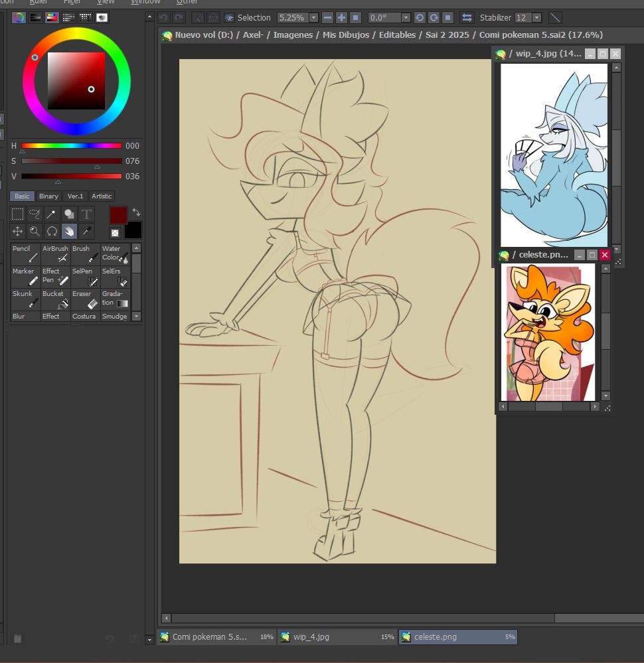Switch to the Binary brush tab
This screenshot has height=663, width=644.
click(x=48, y=196)
